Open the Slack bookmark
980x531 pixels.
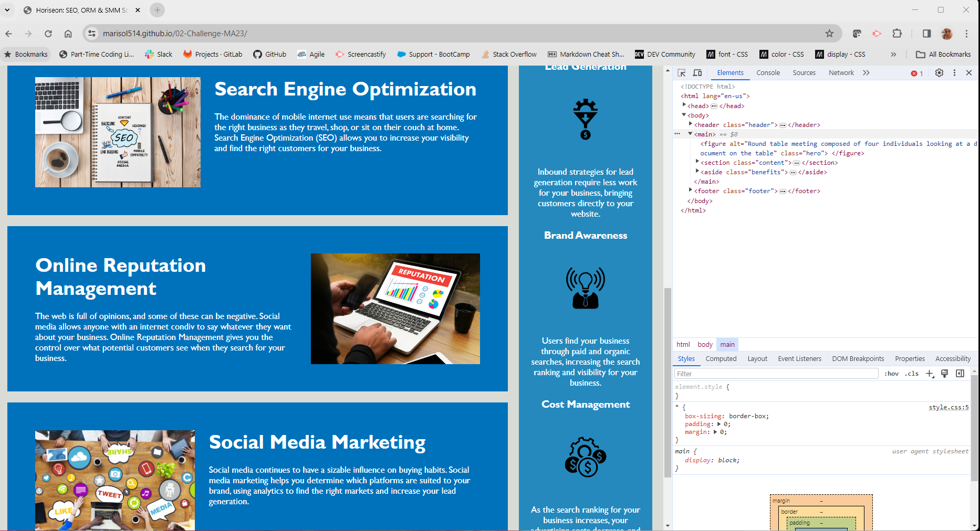coord(159,54)
